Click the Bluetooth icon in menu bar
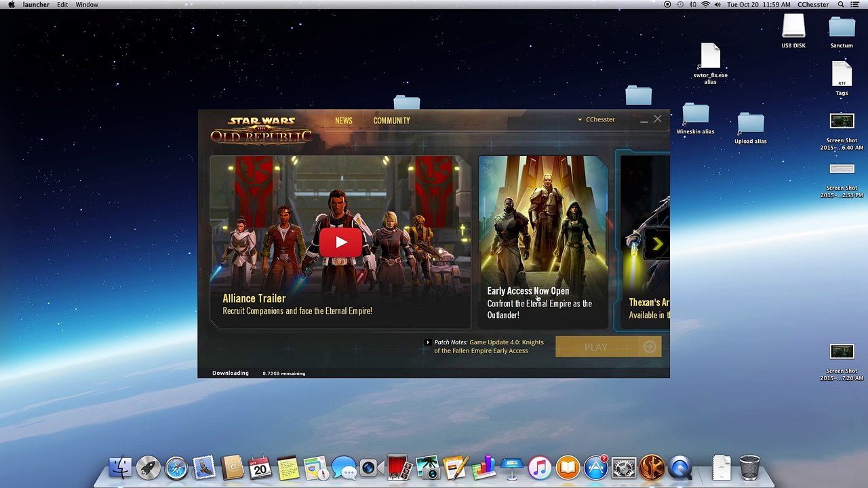 click(693, 5)
